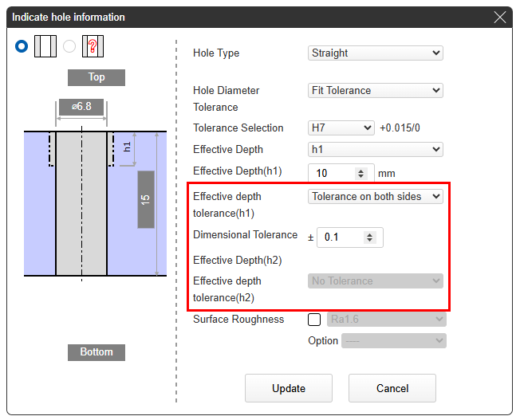This screenshot has width=520, height=420.
Task: Select the second hole shape radio button
Action: coord(69,46)
